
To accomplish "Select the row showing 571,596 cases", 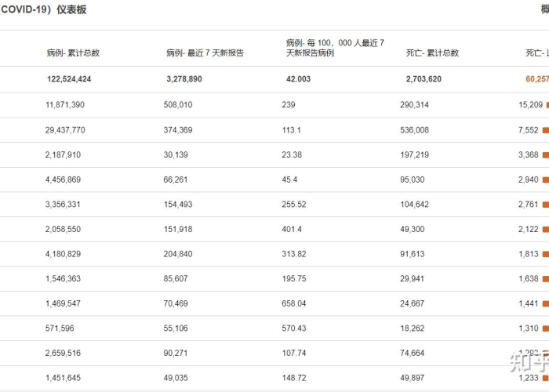I will 274,328.
